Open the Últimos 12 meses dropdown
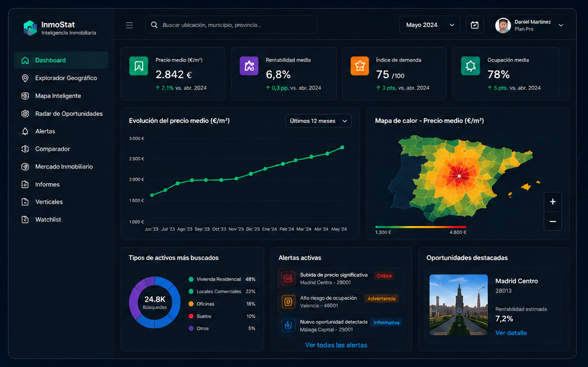This screenshot has height=367, width=588. 319,121
